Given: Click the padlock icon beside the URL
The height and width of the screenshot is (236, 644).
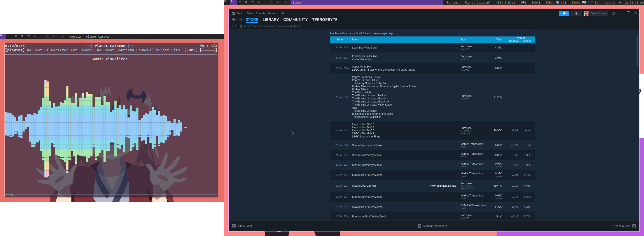Looking at the screenshot, I should click(241, 26).
